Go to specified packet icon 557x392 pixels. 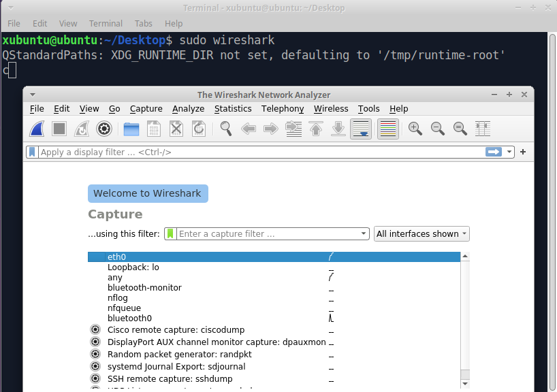coord(293,129)
